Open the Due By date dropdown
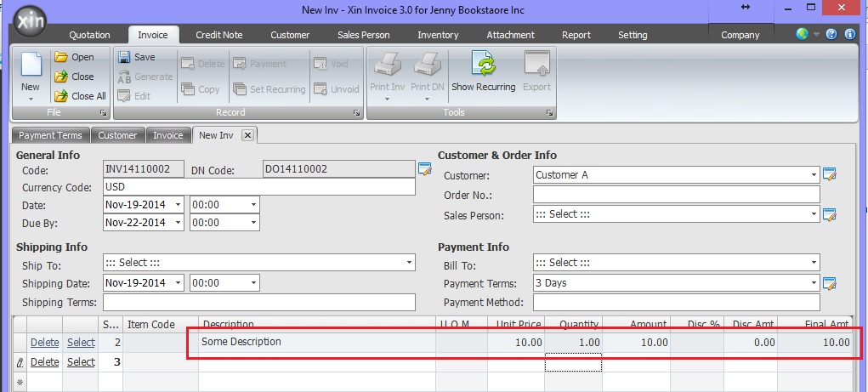The width and height of the screenshot is (868, 392). [x=178, y=223]
